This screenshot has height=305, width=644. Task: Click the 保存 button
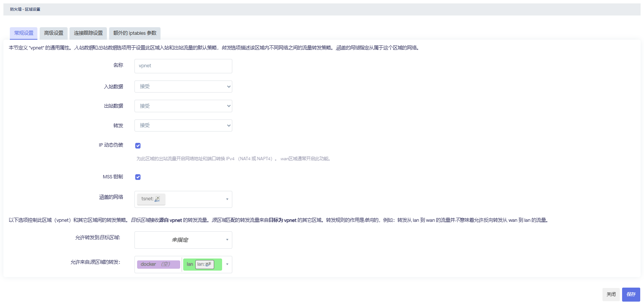coord(631,294)
